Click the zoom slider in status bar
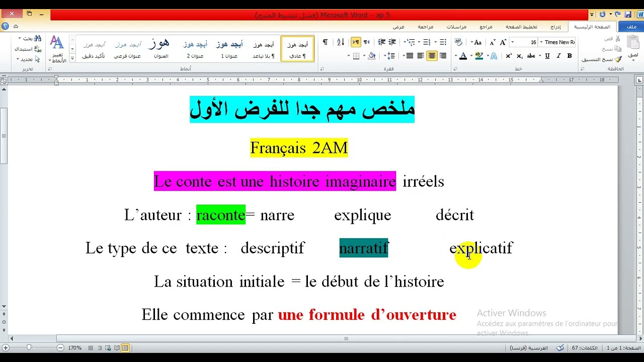Image resolution: width=644 pixels, height=362 pixels. (x=29, y=347)
